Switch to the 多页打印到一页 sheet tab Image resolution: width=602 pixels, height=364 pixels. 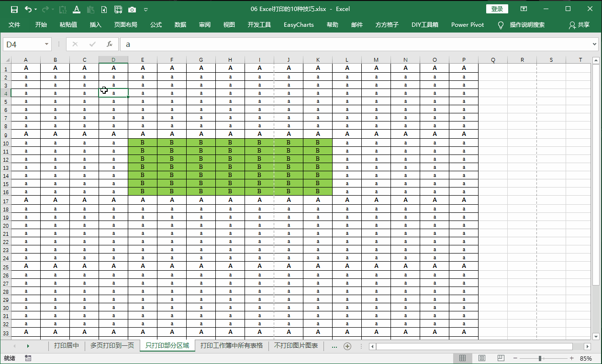112,346
